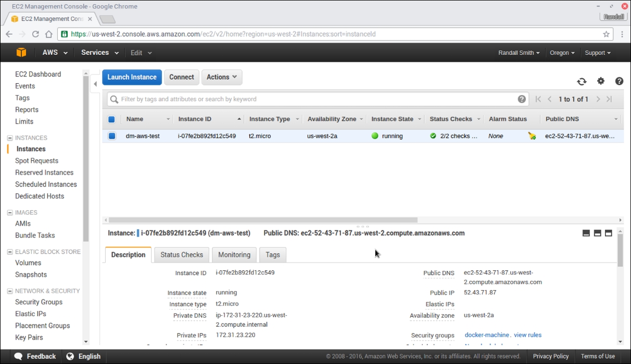
Task: Open the Support dropdown menu
Action: pos(598,53)
